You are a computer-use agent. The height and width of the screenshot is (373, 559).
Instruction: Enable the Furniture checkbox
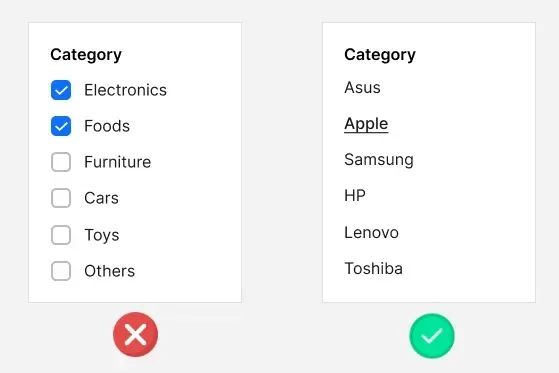click(61, 162)
